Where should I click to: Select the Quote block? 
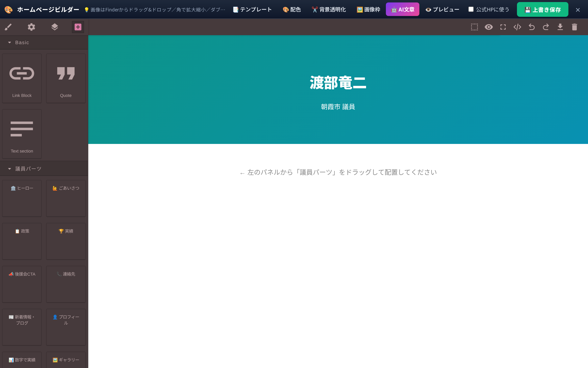click(66, 78)
